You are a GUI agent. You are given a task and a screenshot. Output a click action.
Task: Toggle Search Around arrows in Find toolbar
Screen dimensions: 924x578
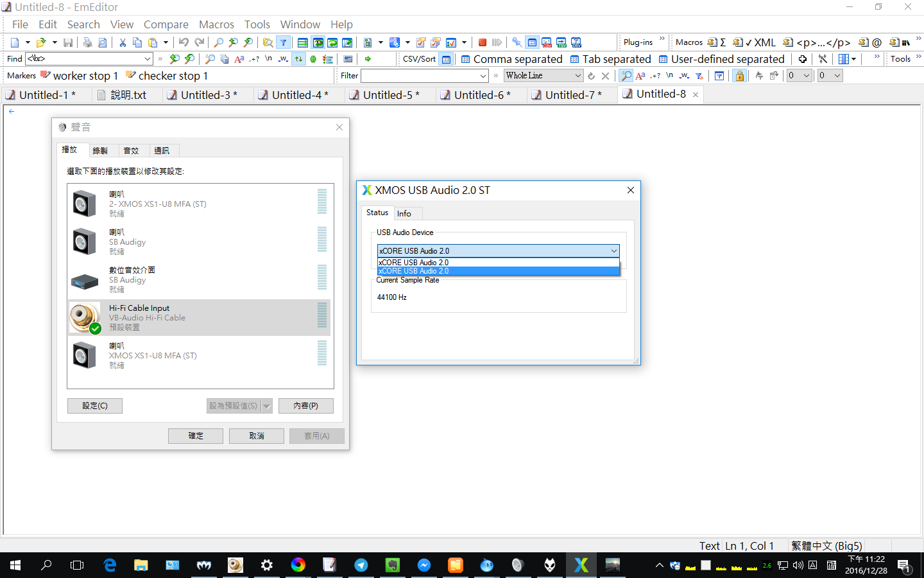coord(298,59)
